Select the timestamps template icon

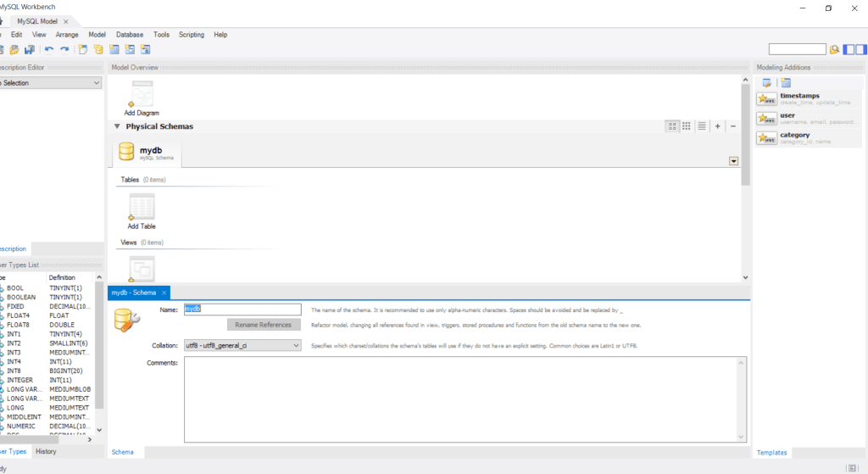[x=766, y=99]
